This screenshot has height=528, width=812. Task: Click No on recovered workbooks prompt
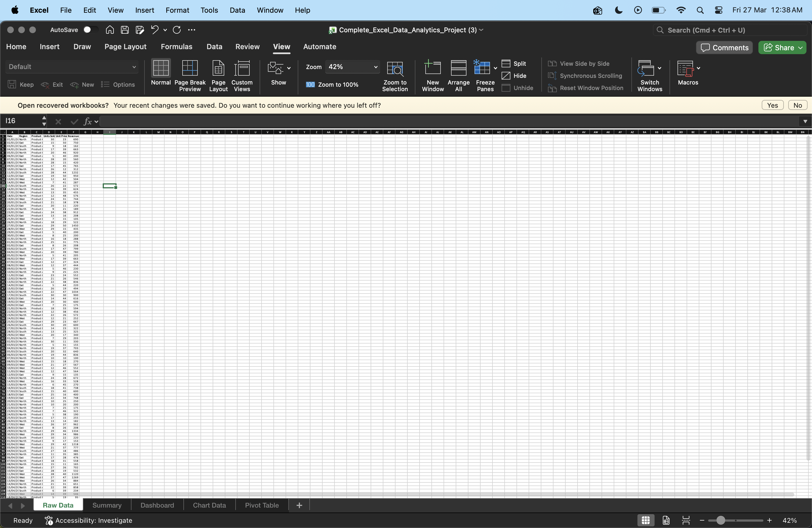click(x=797, y=105)
